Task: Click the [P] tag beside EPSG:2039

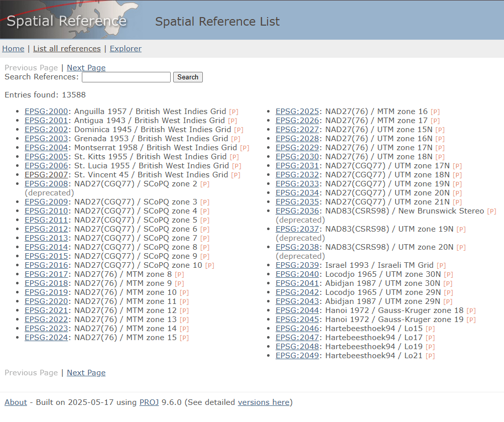Action: coord(441,266)
